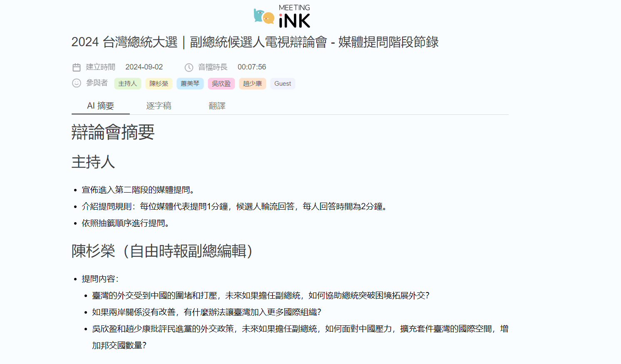Image resolution: width=621 pixels, height=364 pixels.
Task: Click the Meeting Ink chat bubble mascot logo
Action: pyautogui.click(x=264, y=17)
